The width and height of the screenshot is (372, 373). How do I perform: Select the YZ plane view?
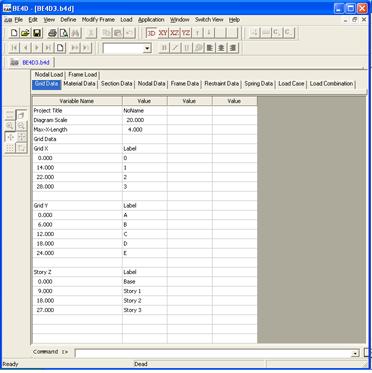[x=186, y=33]
